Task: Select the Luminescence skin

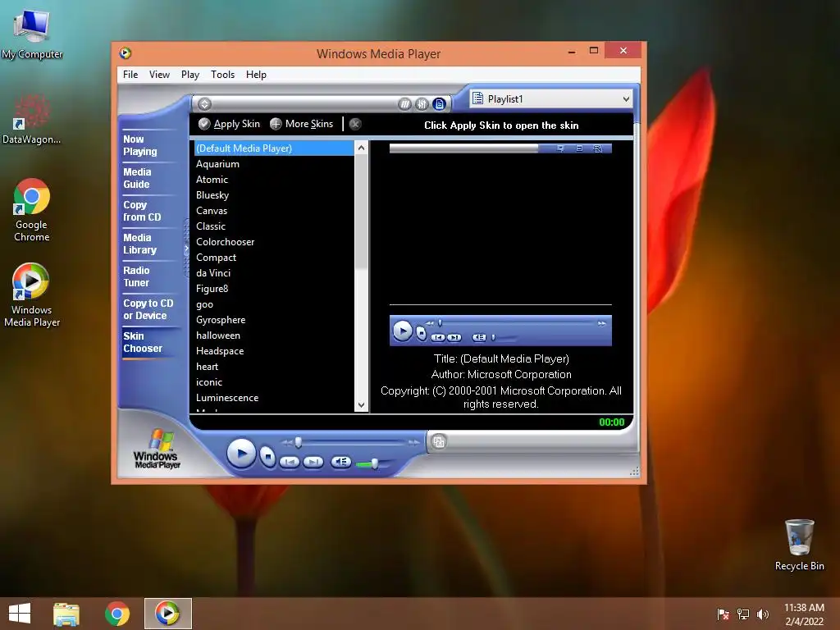Action: (x=274, y=397)
